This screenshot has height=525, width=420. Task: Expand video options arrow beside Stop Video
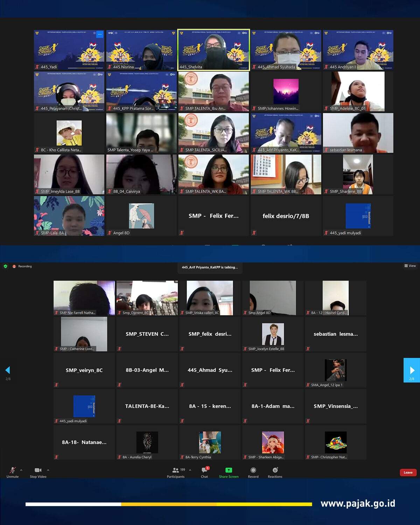click(48, 470)
